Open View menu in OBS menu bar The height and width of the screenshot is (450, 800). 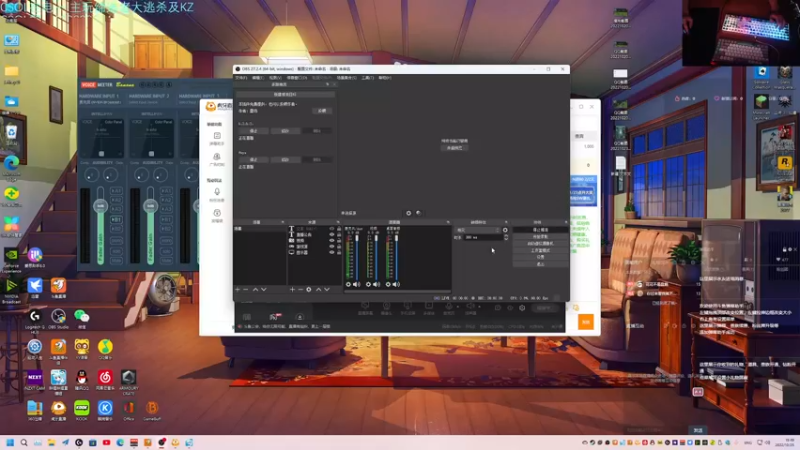tap(275, 78)
